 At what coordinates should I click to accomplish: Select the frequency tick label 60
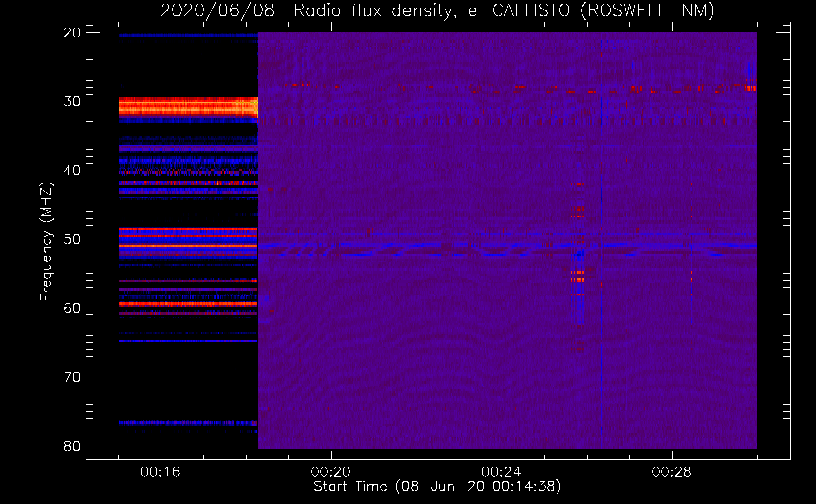(x=72, y=308)
